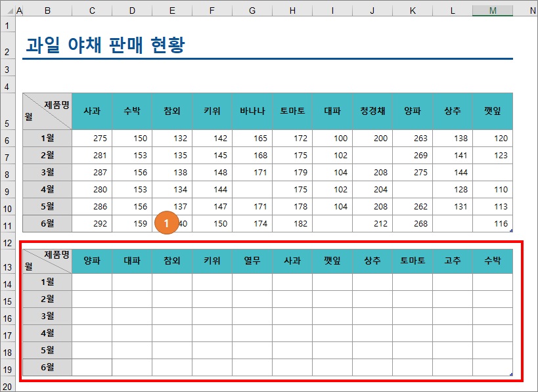Viewport: 538px width, 392px height.
Task: Click the 바나나 header cell
Action: pos(252,111)
